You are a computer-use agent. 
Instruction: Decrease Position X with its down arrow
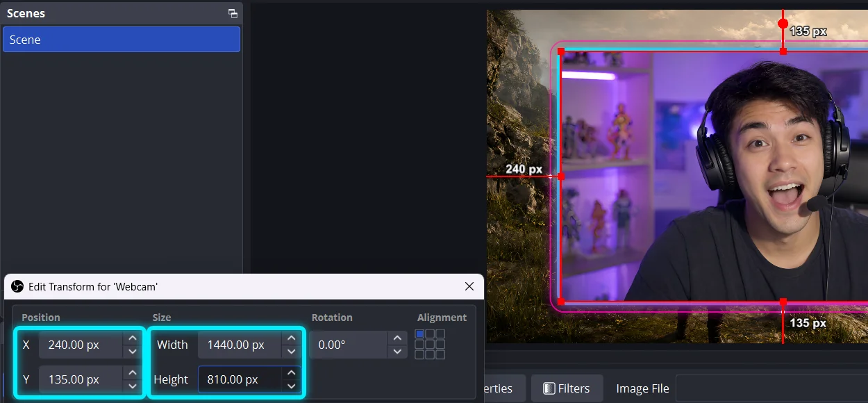pos(132,351)
